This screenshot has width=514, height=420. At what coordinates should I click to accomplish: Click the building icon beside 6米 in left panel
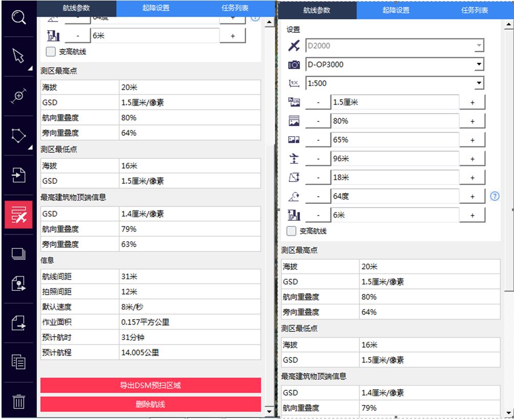[x=53, y=36]
